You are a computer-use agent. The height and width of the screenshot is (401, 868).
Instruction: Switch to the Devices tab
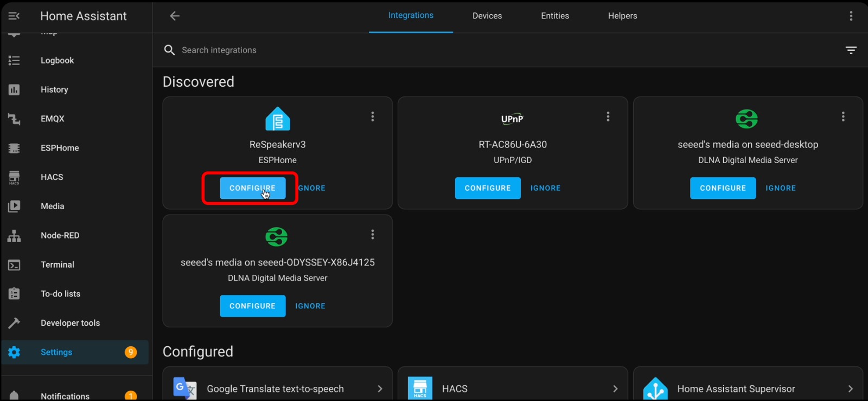(487, 16)
